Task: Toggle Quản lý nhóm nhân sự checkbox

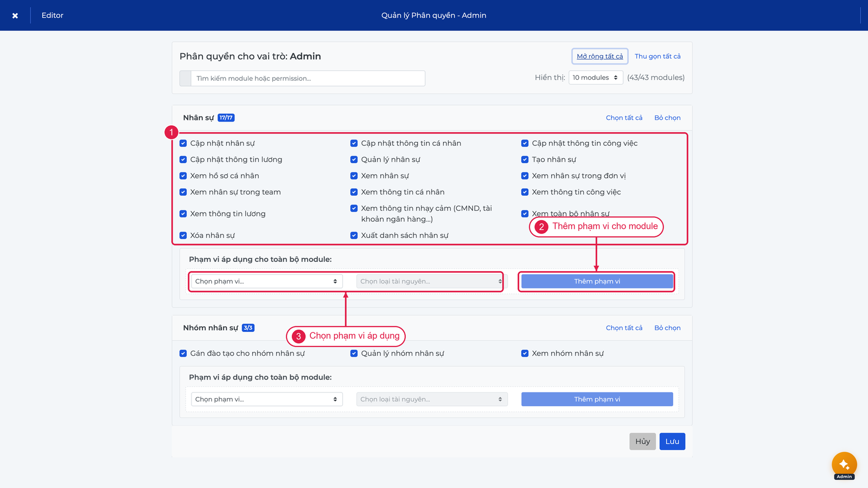Action: click(x=354, y=354)
